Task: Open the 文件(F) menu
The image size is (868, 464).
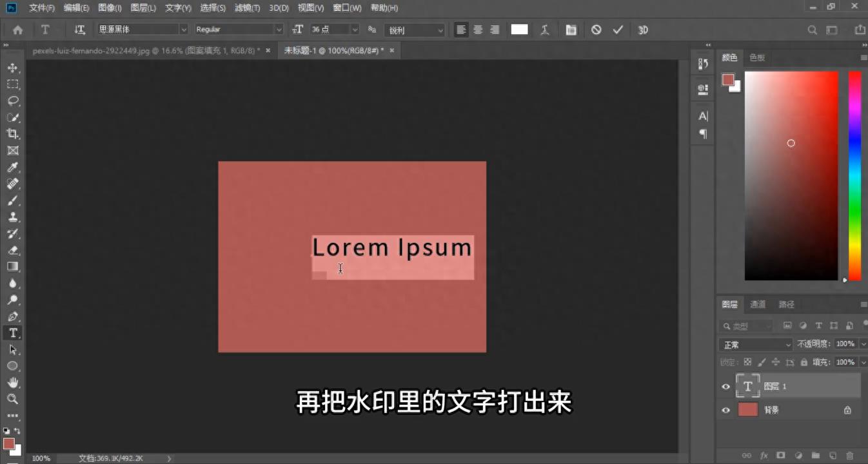Action: (42, 8)
